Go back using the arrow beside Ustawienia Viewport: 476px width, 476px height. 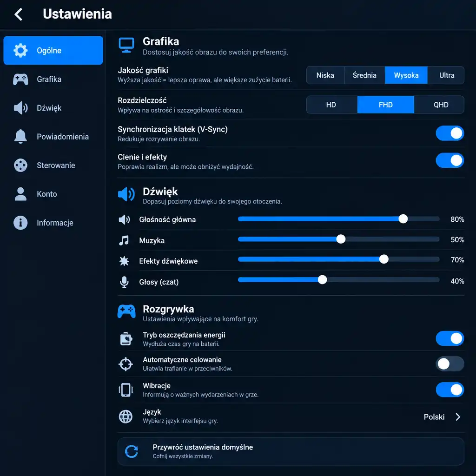[19, 14]
